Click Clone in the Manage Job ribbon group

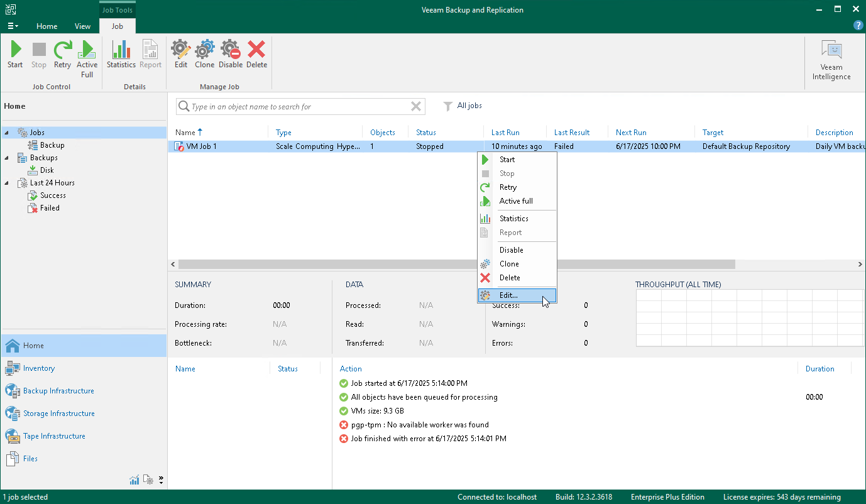click(205, 55)
